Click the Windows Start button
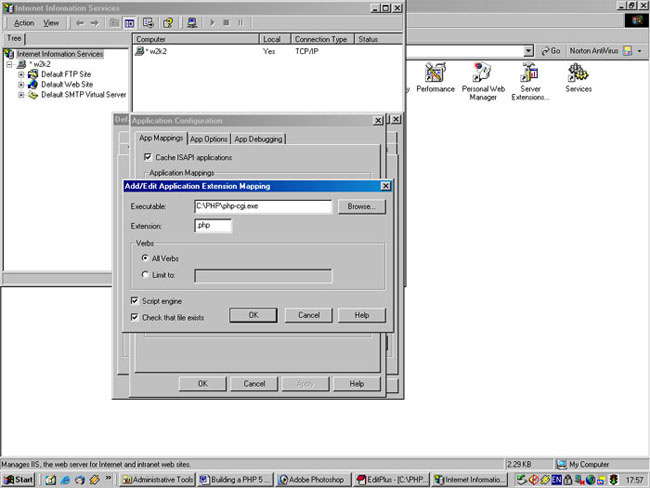 (x=18, y=480)
